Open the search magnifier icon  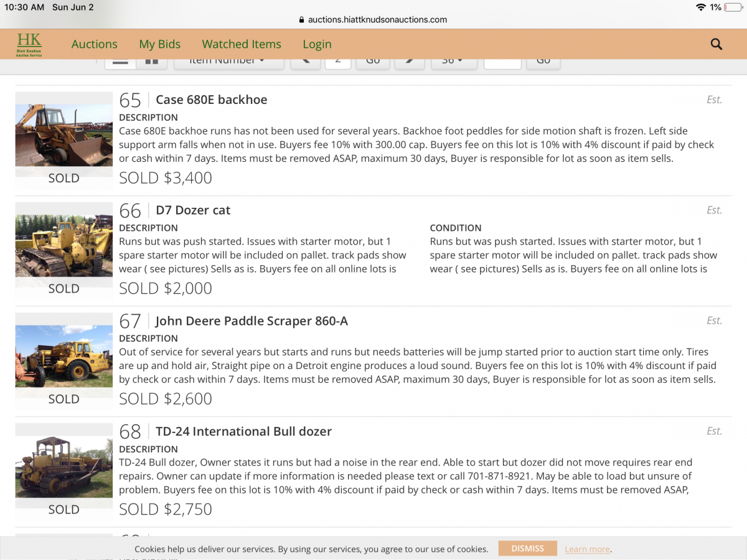(x=716, y=44)
